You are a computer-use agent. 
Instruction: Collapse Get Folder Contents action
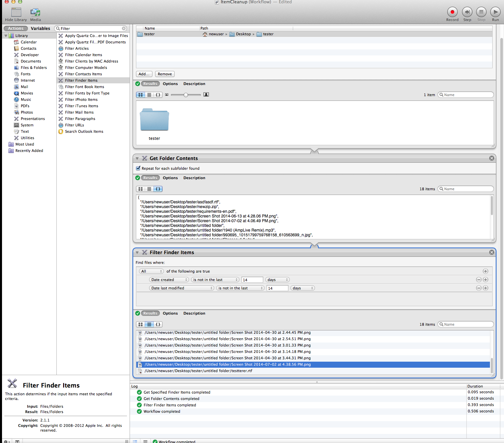[137, 158]
